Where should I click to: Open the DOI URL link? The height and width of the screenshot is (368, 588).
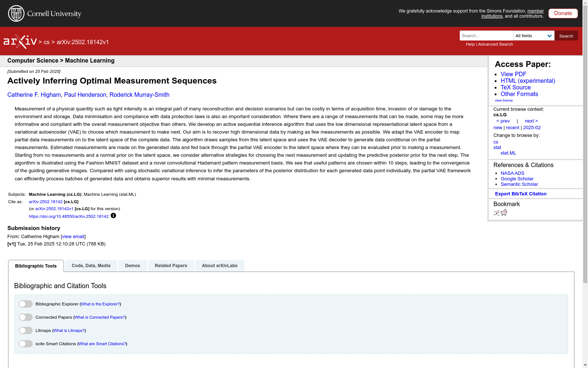[x=69, y=216]
